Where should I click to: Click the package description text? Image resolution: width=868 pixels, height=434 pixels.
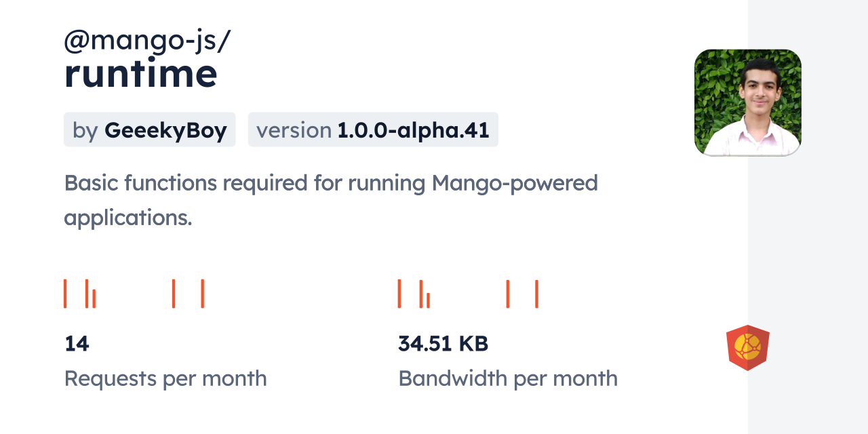tap(331, 200)
